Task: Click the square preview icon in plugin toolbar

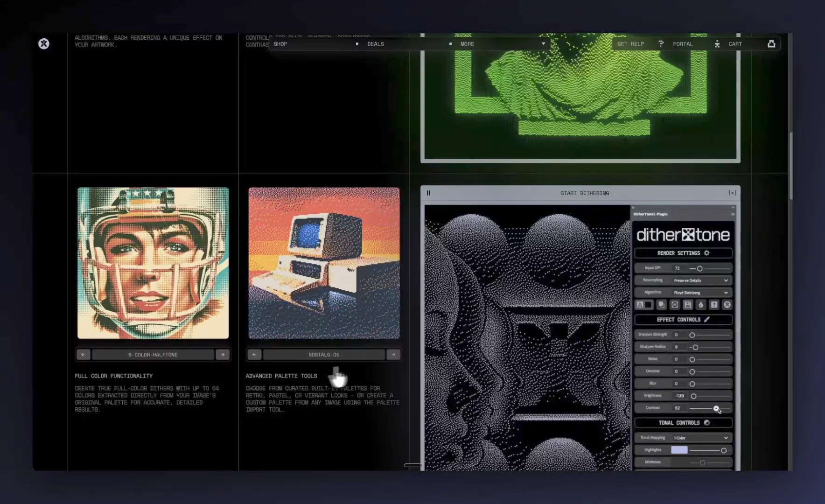Action: 674,305
